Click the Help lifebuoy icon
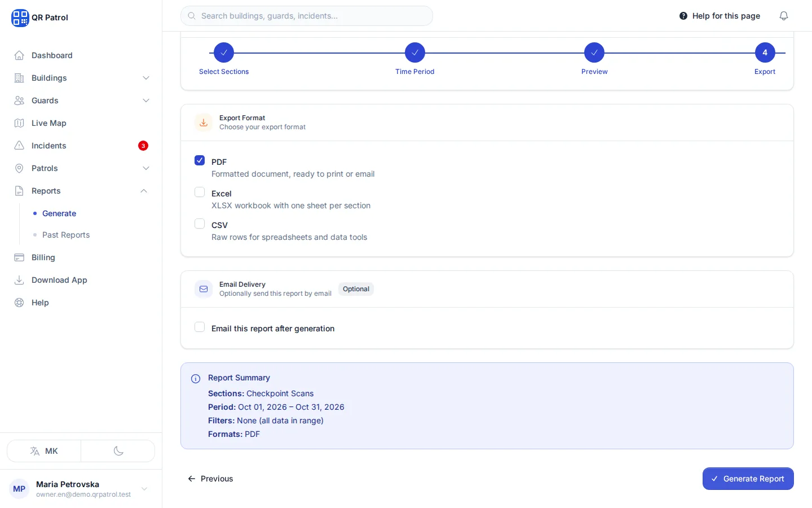Image resolution: width=812 pixels, height=508 pixels. (19, 303)
